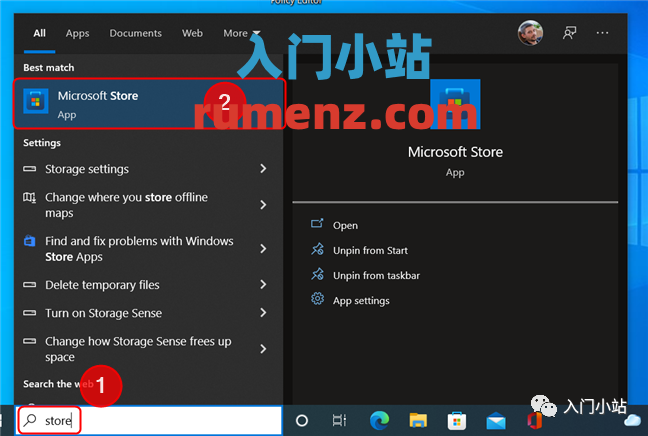Switch to the Apps tab

[x=77, y=33]
